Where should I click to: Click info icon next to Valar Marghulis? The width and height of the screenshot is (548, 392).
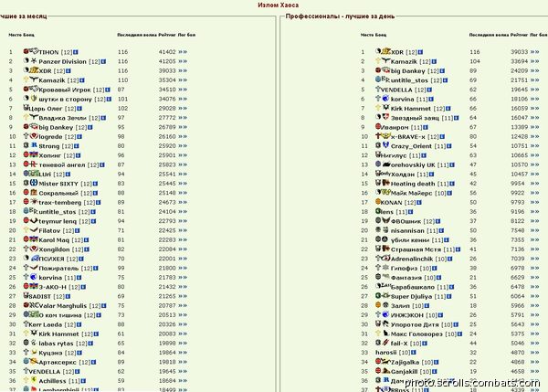click(x=103, y=306)
